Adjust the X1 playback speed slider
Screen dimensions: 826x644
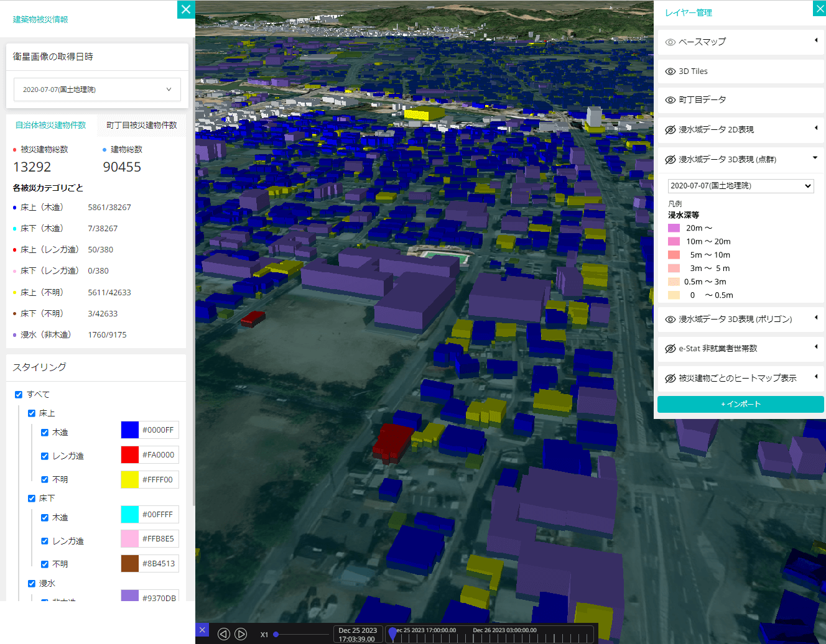276,634
